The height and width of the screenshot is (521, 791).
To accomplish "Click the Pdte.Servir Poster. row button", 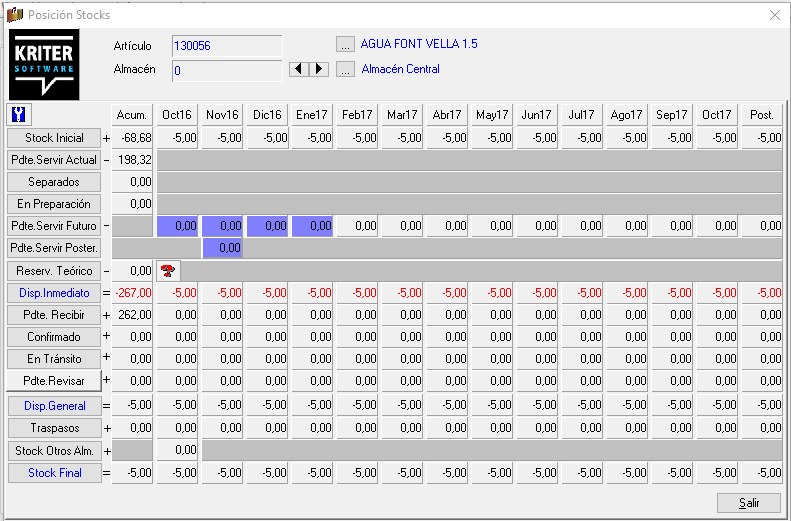I will point(54,248).
